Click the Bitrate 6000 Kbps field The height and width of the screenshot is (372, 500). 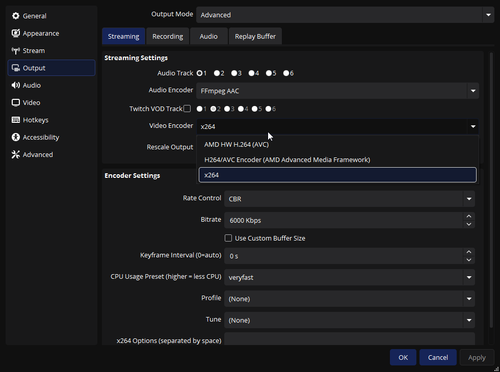tap(350, 220)
